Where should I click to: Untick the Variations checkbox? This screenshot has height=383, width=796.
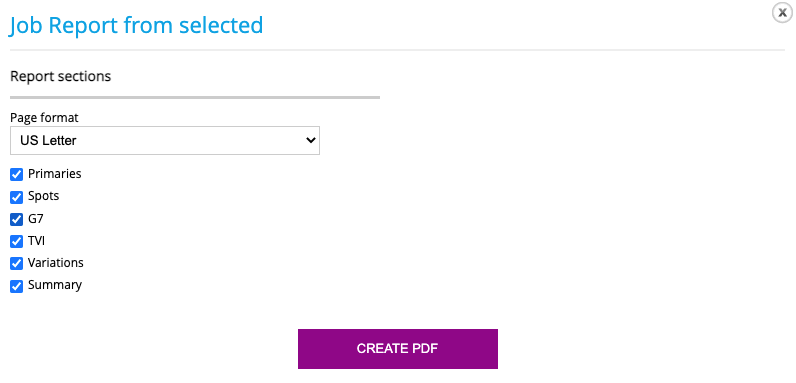pos(16,264)
